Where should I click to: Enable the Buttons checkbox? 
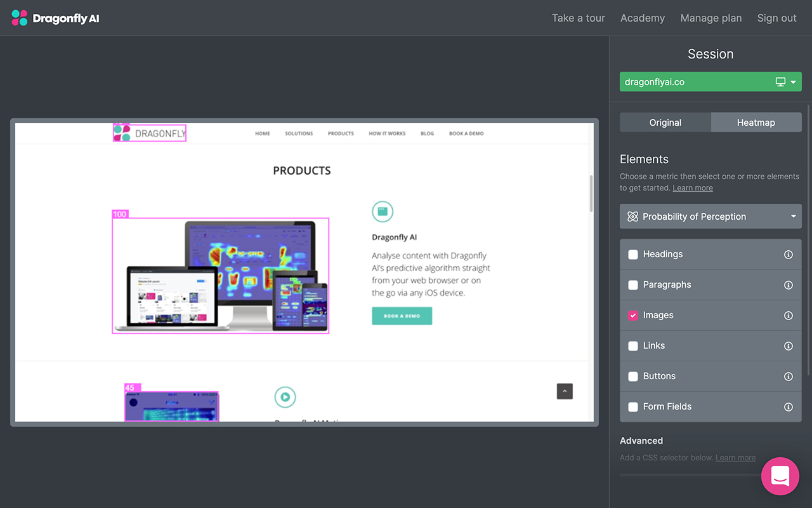pyautogui.click(x=633, y=377)
